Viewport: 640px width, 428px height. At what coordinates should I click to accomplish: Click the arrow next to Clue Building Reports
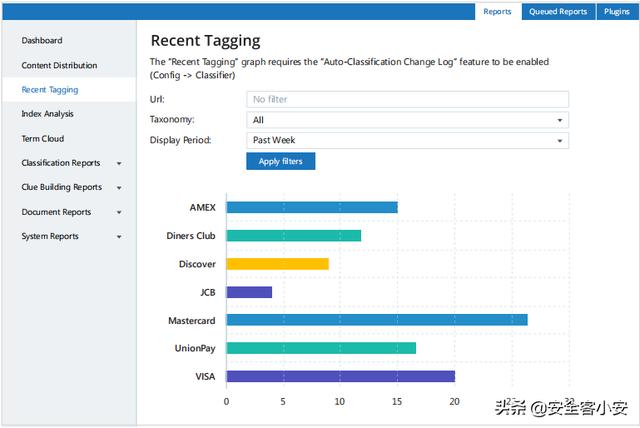pos(119,188)
